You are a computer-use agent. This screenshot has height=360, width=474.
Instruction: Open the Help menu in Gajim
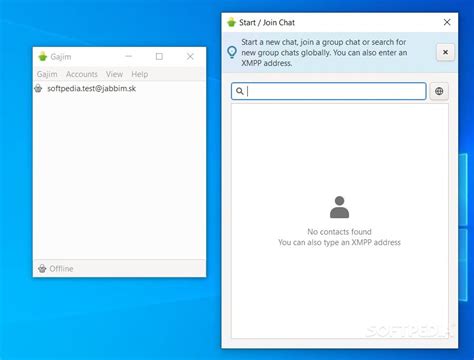pyautogui.click(x=140, y=74)
